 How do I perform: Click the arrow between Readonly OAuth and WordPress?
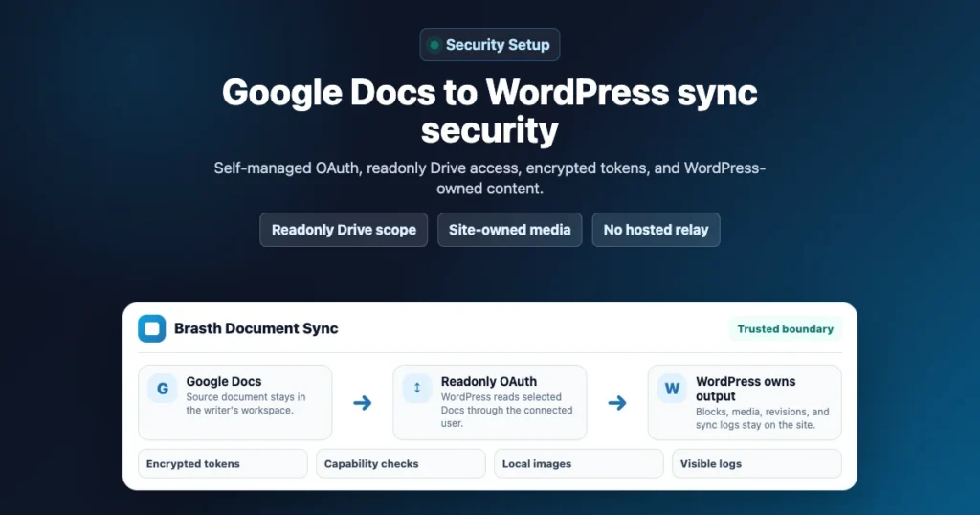(x=617, y=402)
